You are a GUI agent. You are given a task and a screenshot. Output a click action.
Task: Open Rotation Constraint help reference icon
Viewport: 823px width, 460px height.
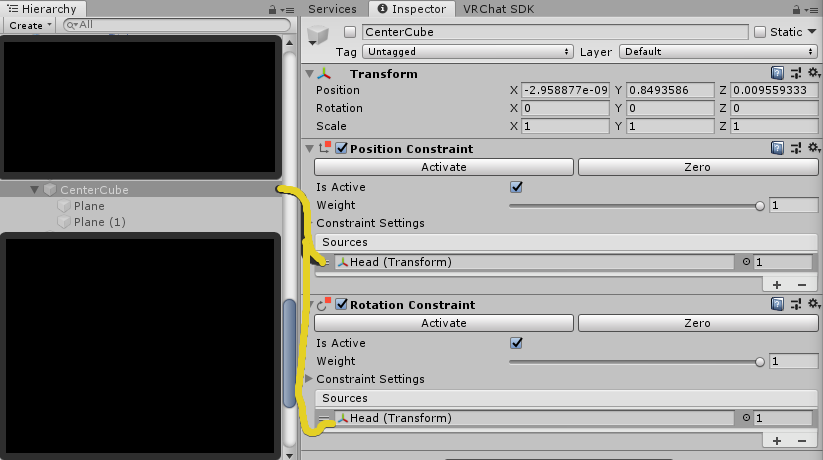click(x=777, y=304)
